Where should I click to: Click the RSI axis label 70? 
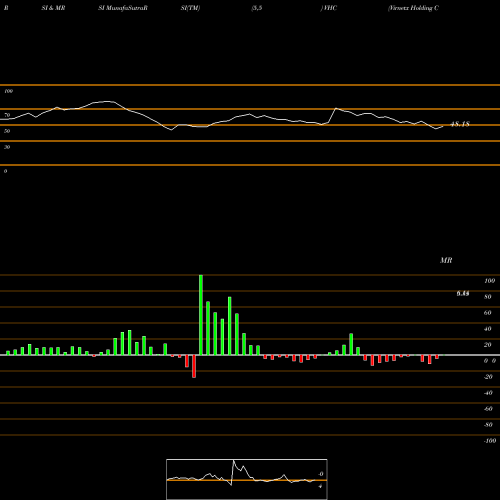pyautogui.click(x=7, y=115)
